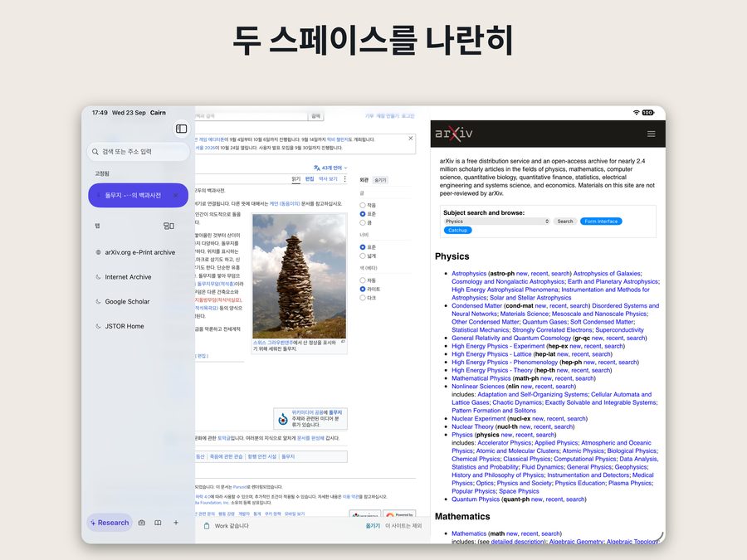This screenshot has width=747, height=560.
Task: Click the Catchup button
Action: (458, 231)
